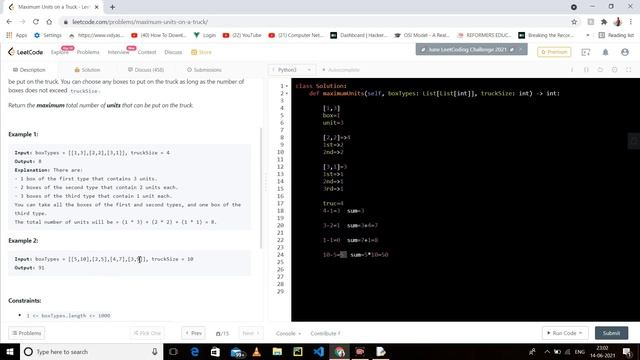Switch to the Discuss (458) tab
Screen dimensions: 640x360
pyautogui.click(x=146, y=70)
